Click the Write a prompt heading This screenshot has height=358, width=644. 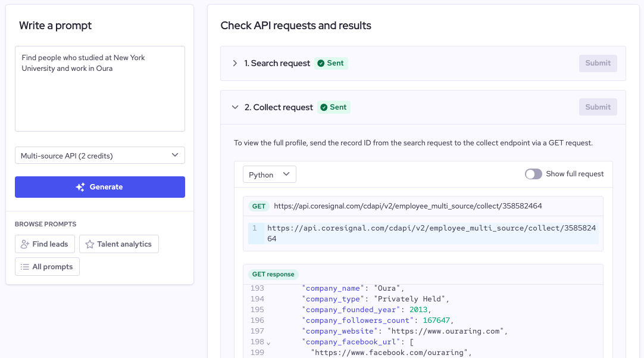55,26
